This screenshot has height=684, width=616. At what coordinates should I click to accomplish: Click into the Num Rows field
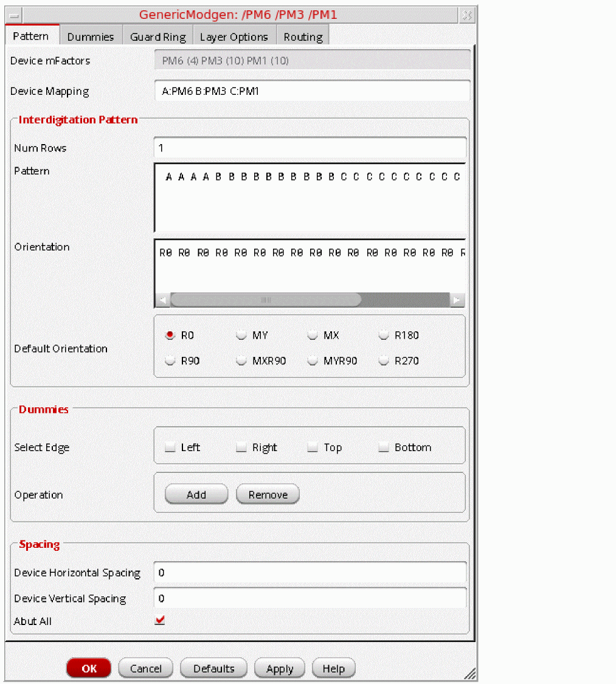(x=310, y=148)
